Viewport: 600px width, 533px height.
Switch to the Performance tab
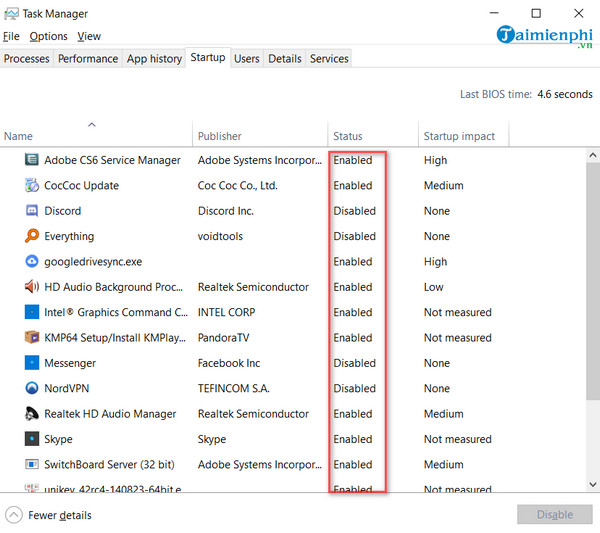[x=88, y=59]
